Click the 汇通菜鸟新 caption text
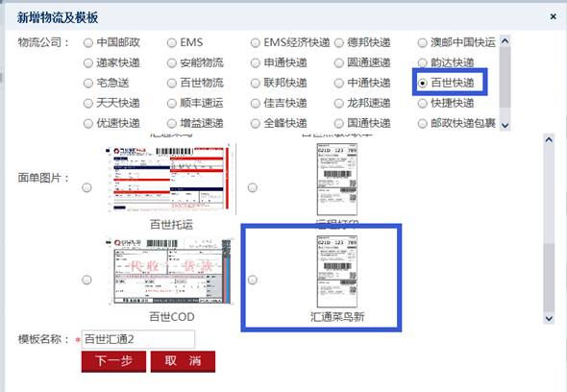 (337, 317)
